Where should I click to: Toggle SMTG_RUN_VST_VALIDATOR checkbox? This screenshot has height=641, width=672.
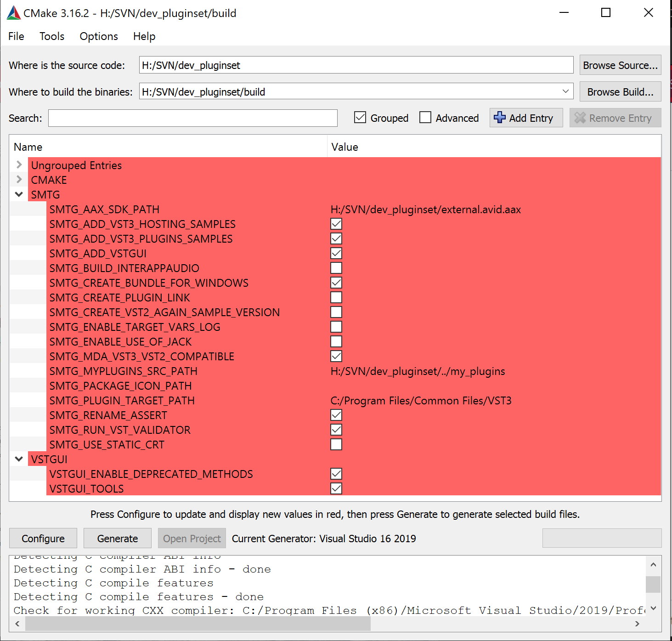(336, 430)
